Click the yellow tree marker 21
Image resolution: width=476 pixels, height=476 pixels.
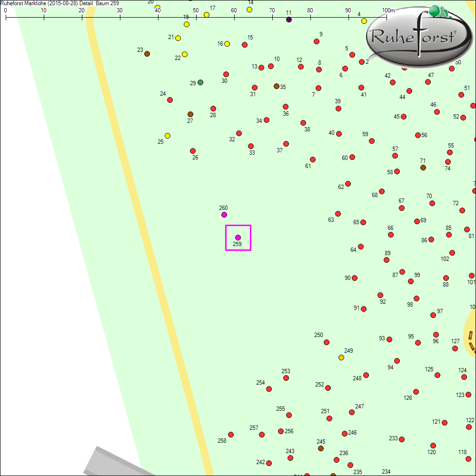coord(178,38)
